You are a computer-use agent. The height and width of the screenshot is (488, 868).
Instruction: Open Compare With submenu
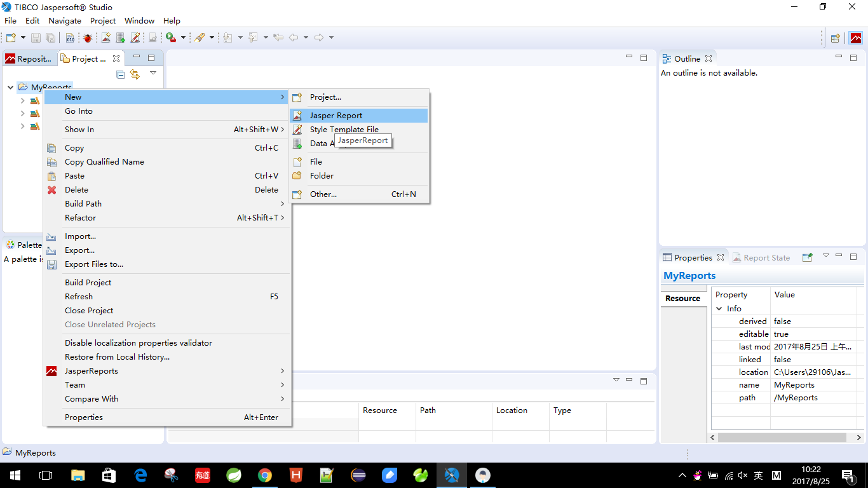click(167, 398)
